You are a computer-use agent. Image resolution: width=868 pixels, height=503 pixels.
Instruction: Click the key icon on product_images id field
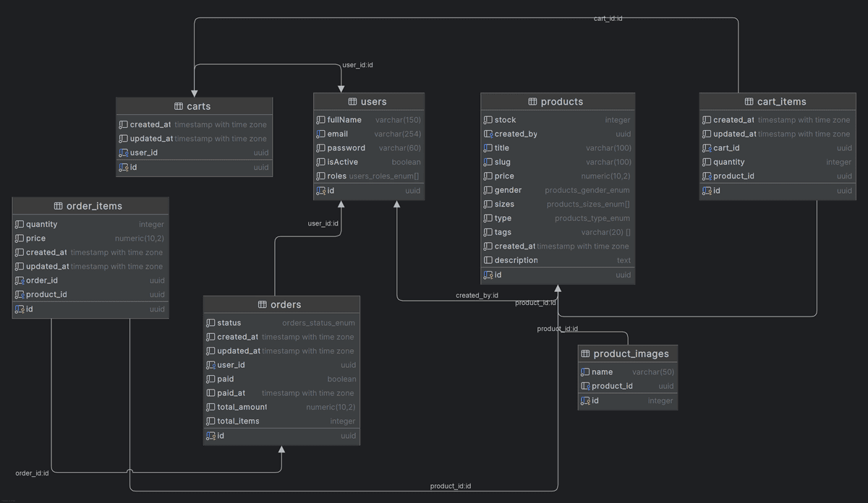[585, 400]
